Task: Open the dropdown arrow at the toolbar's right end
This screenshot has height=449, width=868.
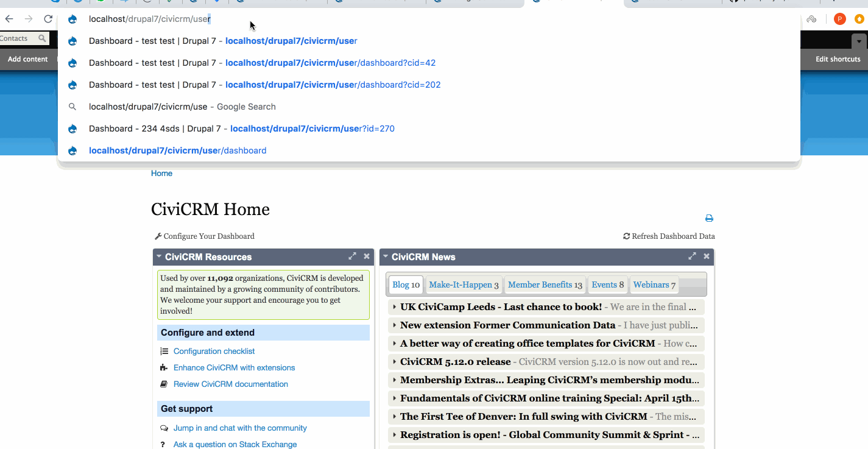Action: 859,41
